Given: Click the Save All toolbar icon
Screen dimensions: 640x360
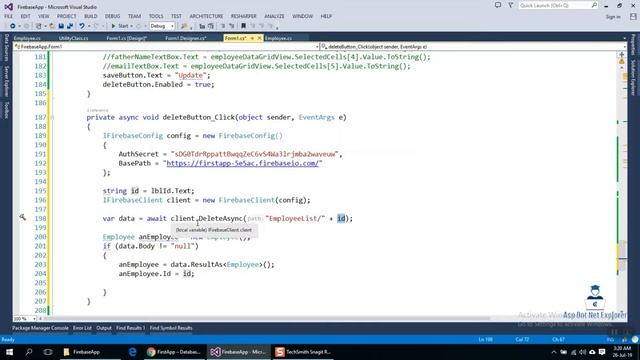Looking at the screenshot, I should tap(70, 26).
